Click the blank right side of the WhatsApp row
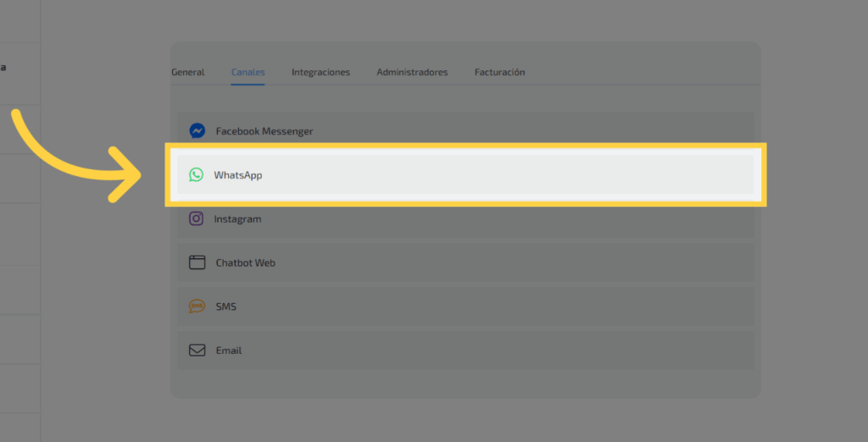This screenshot has height=442, width=868. (x=593, y=175)
